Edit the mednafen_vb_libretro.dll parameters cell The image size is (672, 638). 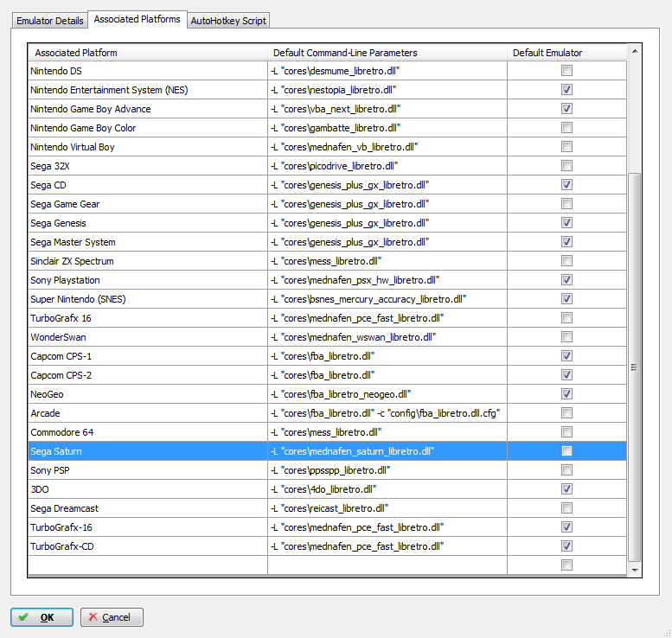point(387,147)
